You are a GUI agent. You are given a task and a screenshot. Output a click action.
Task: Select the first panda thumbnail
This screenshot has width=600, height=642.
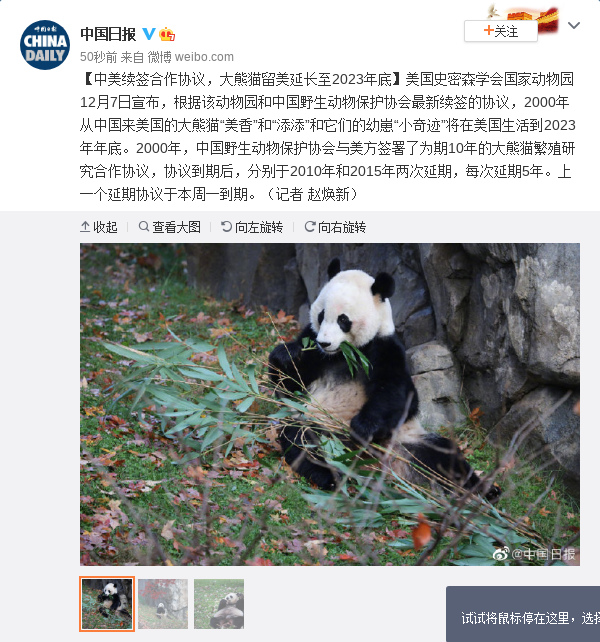pos(107,604)
